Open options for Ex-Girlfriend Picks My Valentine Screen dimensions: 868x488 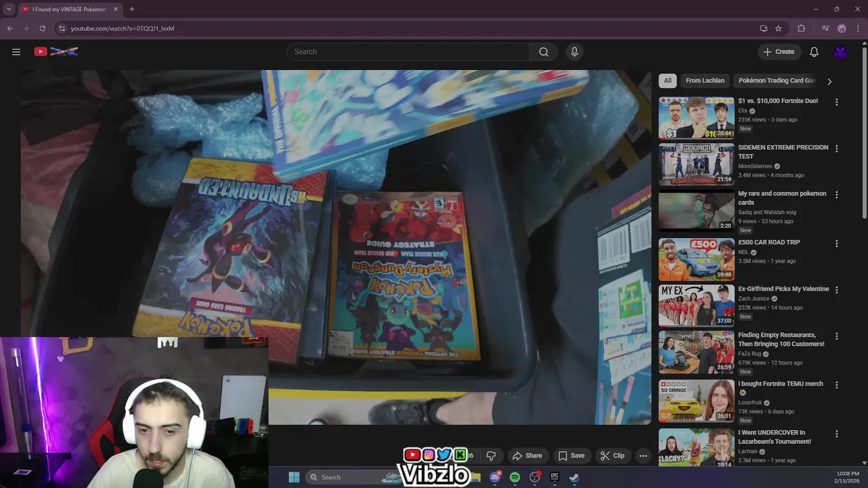click(836, 289)
